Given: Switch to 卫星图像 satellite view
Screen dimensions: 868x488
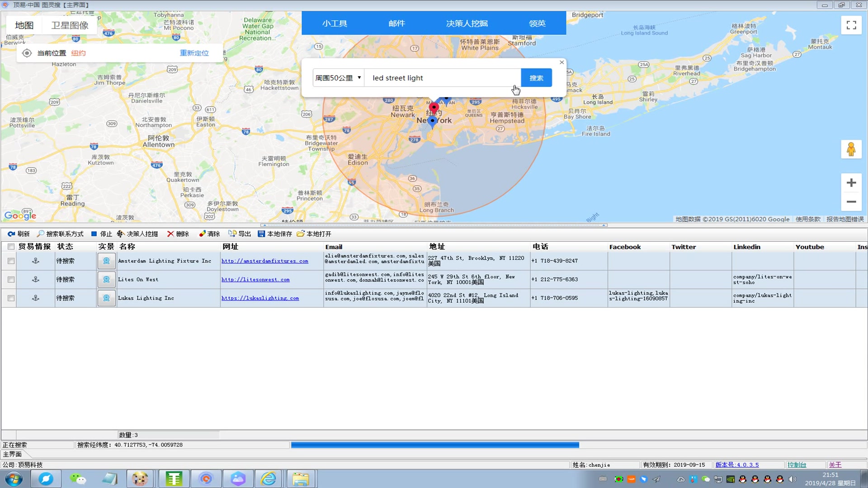Looking at the screenshot, I should point(70,25).
